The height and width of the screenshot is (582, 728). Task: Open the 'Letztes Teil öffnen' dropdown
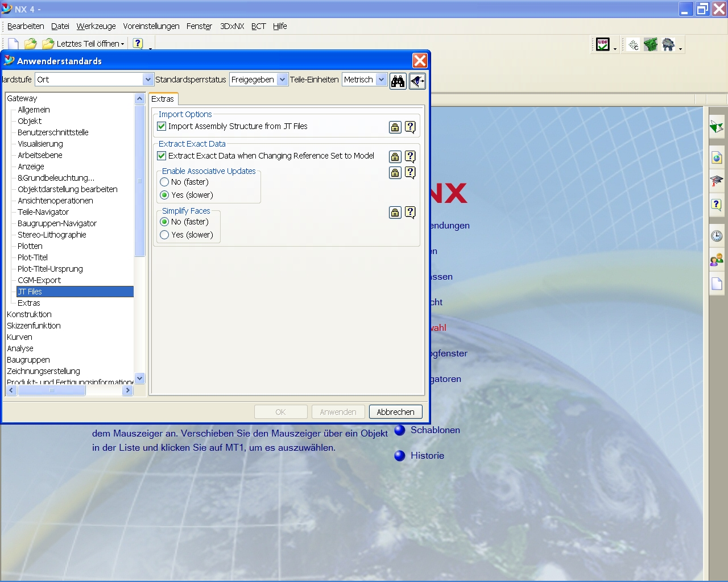pos(83,44)
